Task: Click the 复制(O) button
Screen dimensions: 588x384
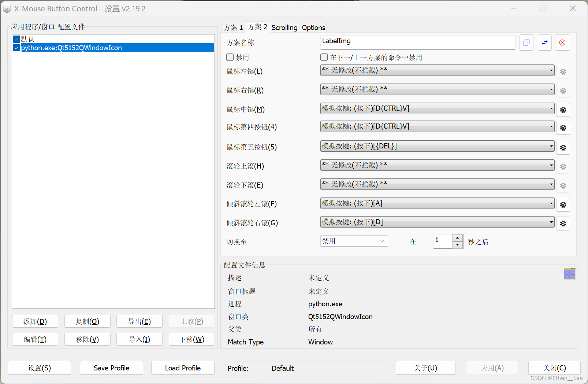Action: (x=87, y=321)
